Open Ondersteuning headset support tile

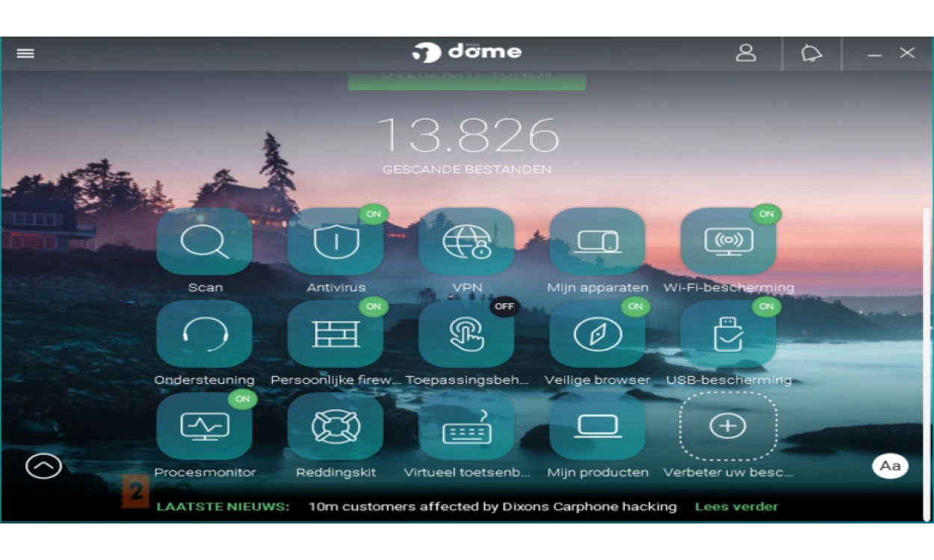click(204, 335)
